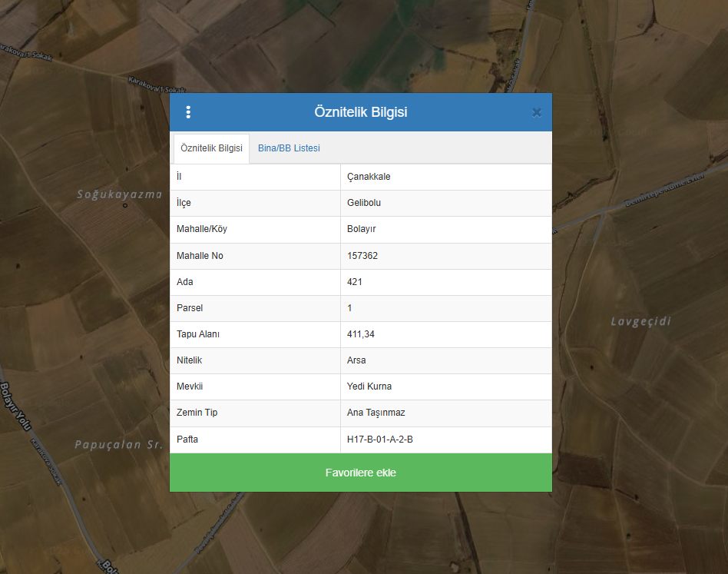The image size is (728, 574).
Task: Select the Bolayır value in Mahalle/Köy row
Action: [x=361, y=229]
